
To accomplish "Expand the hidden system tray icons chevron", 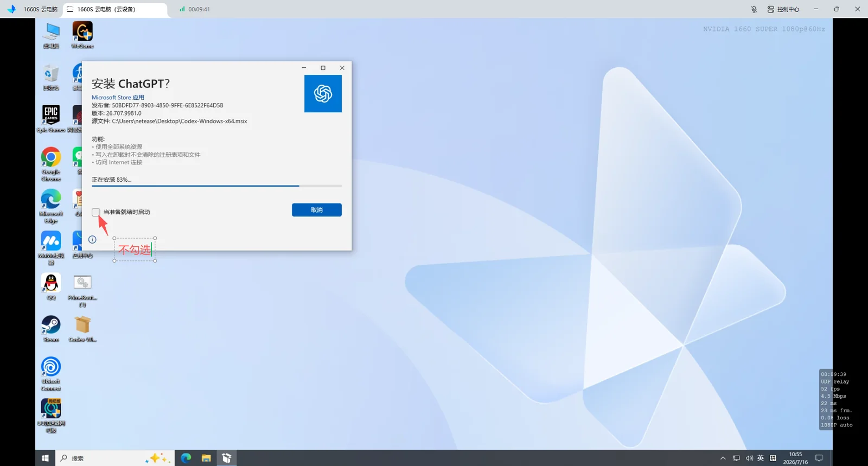I will [x=723, y=458].
